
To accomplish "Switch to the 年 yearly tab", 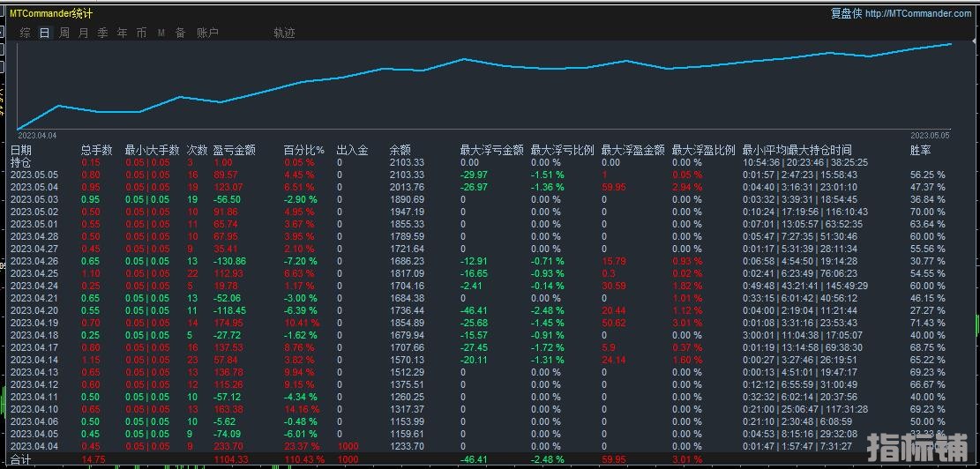I will [x=122, y=33].
